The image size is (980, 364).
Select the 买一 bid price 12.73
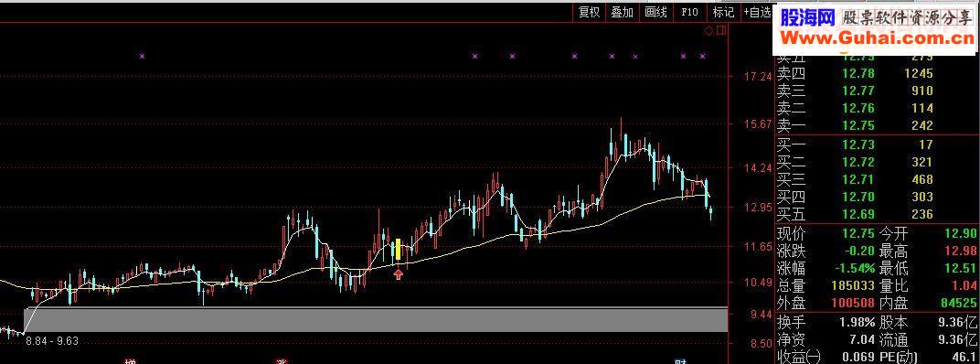click(857, 145)
